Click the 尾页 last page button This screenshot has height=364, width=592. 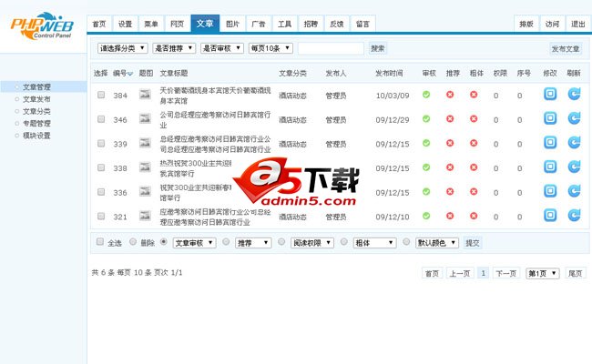tap(575, 273)
